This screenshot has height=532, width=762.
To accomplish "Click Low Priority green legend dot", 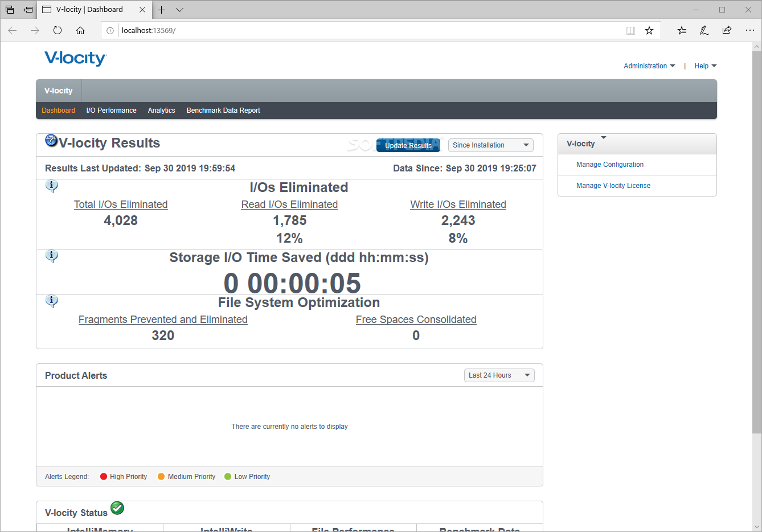I will point(228,477).
